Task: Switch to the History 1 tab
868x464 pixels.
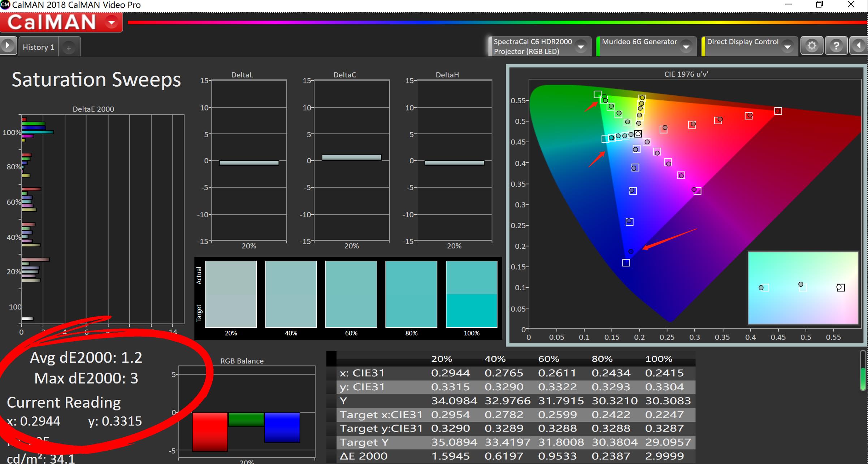Action: (38, 47)
